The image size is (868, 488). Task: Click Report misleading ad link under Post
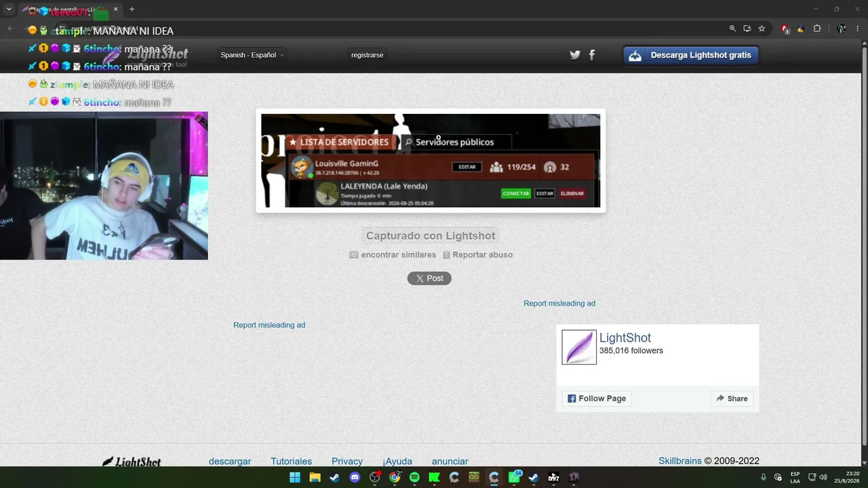click(559, 304)
